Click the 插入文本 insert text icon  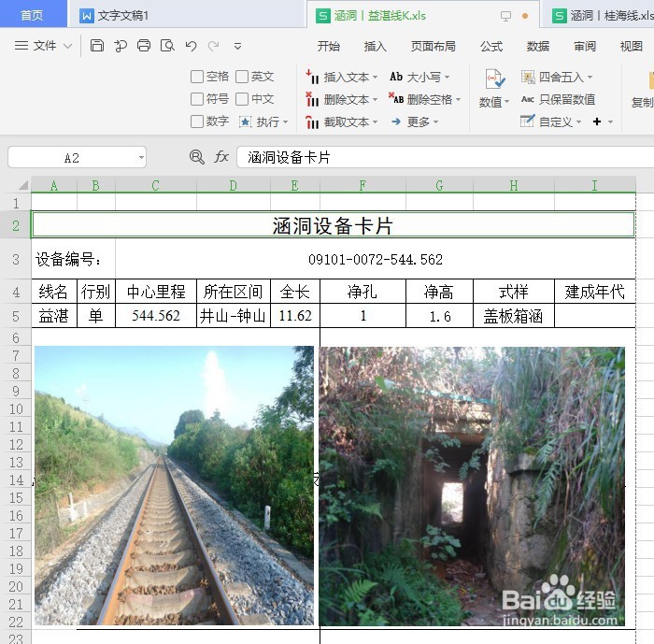pyautogui.click(x=312, y=77)
